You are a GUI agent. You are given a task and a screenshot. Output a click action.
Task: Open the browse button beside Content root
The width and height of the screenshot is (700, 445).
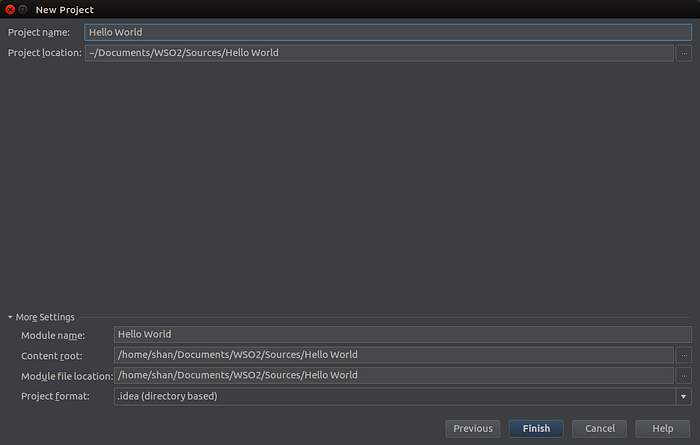pos(683,355)
